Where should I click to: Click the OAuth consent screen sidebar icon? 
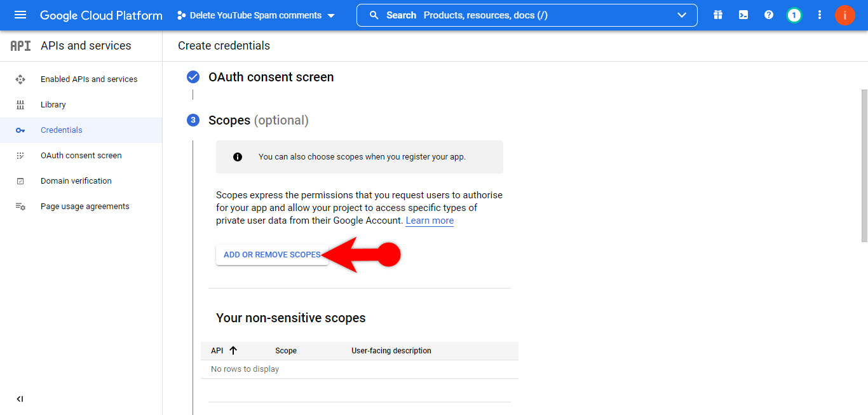(x=20, y=156)
